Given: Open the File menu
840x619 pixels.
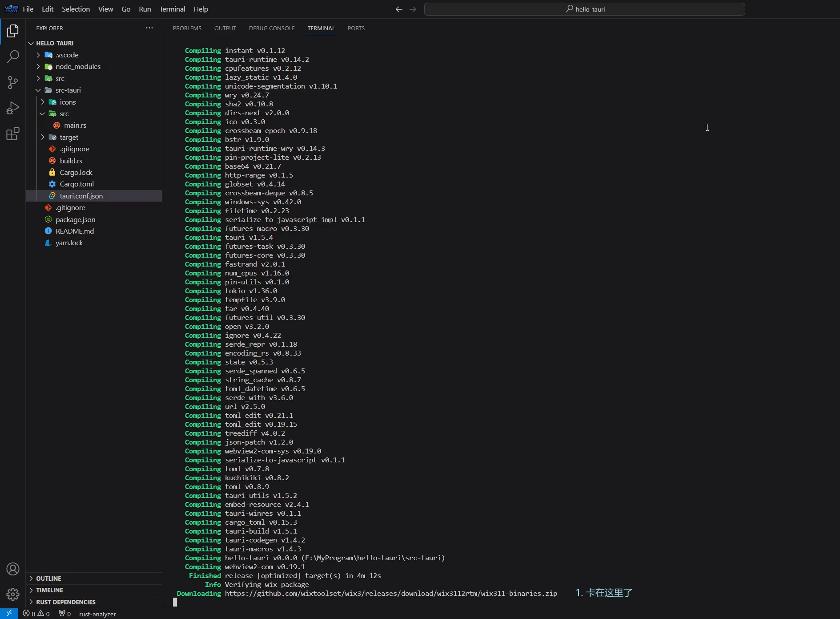Looking at the screenshot, I should click(x=28, y=9).
